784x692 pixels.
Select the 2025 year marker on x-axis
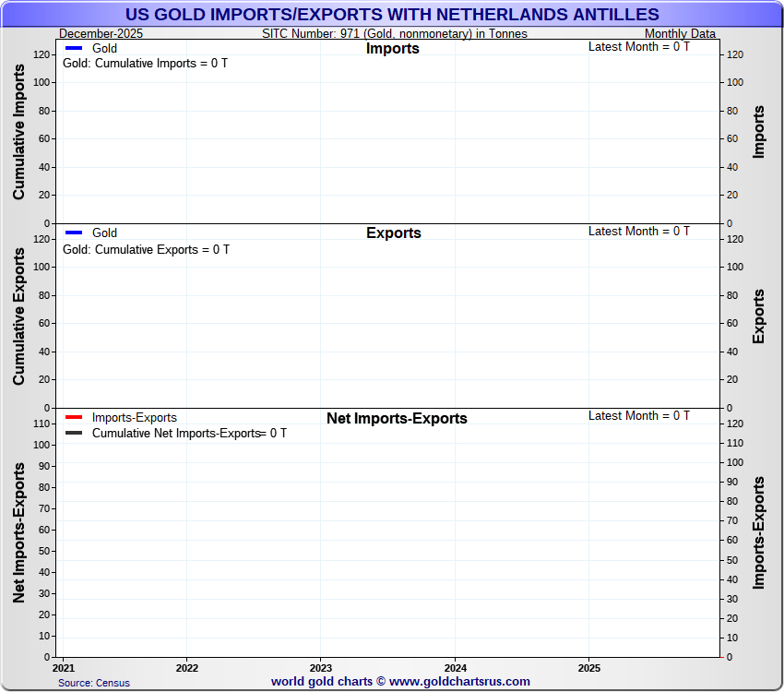click(x=588, y=667)
